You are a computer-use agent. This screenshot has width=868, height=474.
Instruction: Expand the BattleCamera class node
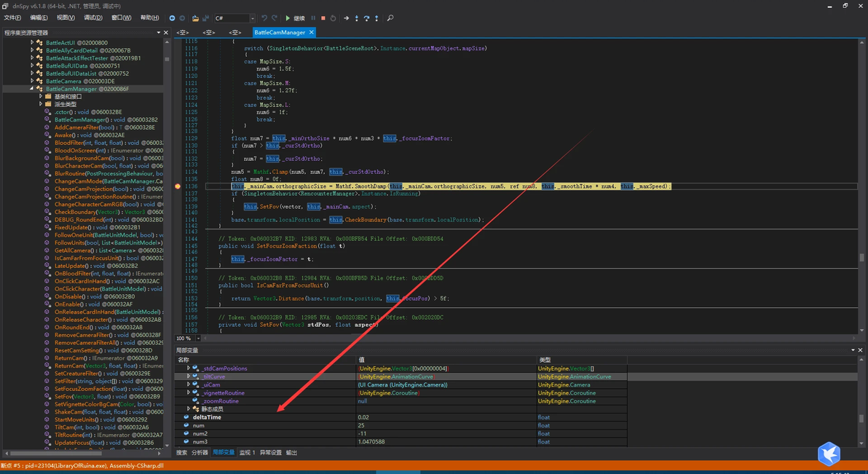(32, 82)
